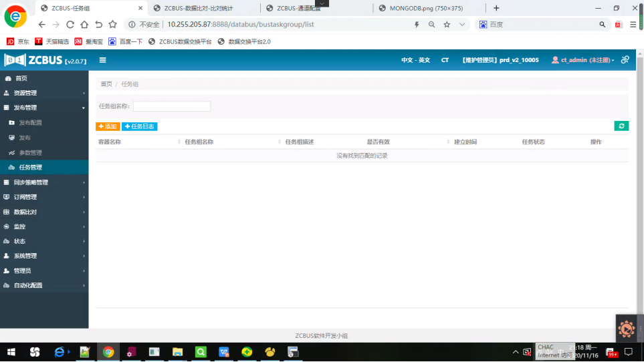644x362 pixels.
Task: Click the link icon in the top-right header
Action: click(625, 60)
